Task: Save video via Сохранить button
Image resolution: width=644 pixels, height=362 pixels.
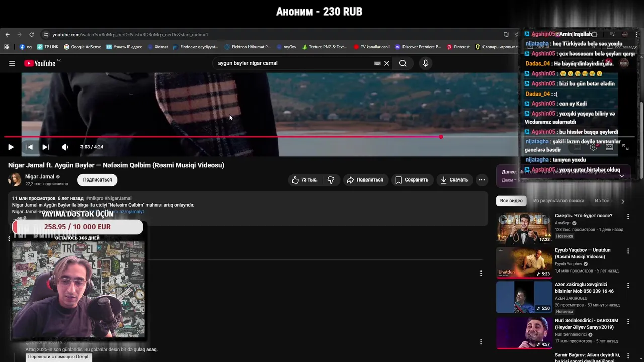Action: pyautogui.click(x=412, y=179)
